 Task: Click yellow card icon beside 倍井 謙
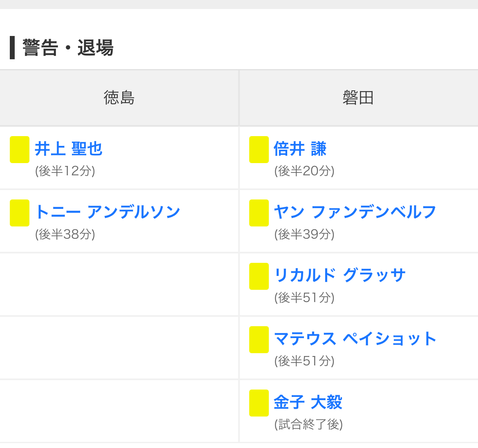[x=259, y=150]
